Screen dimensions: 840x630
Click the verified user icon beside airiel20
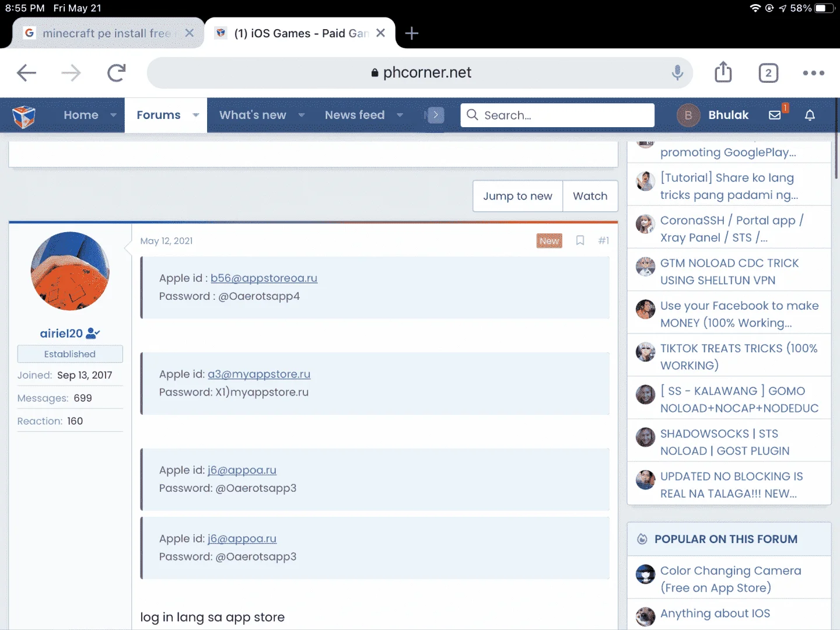pos(93,333)
